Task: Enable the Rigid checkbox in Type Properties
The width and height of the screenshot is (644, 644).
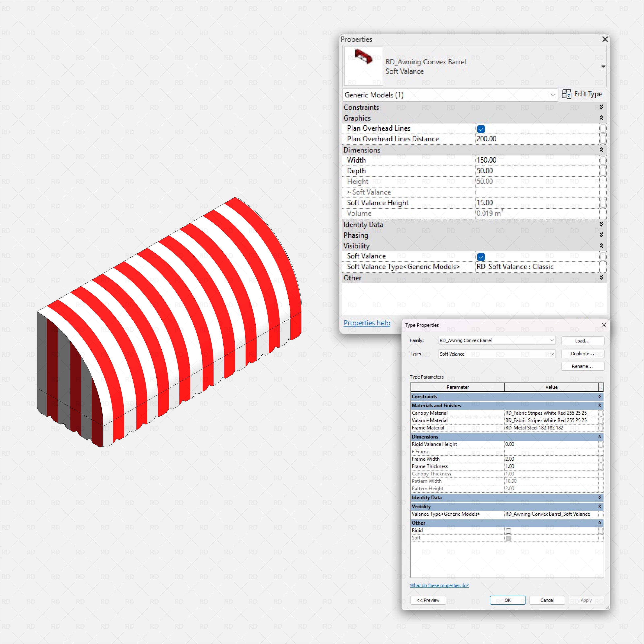Action: pos(508,531)
